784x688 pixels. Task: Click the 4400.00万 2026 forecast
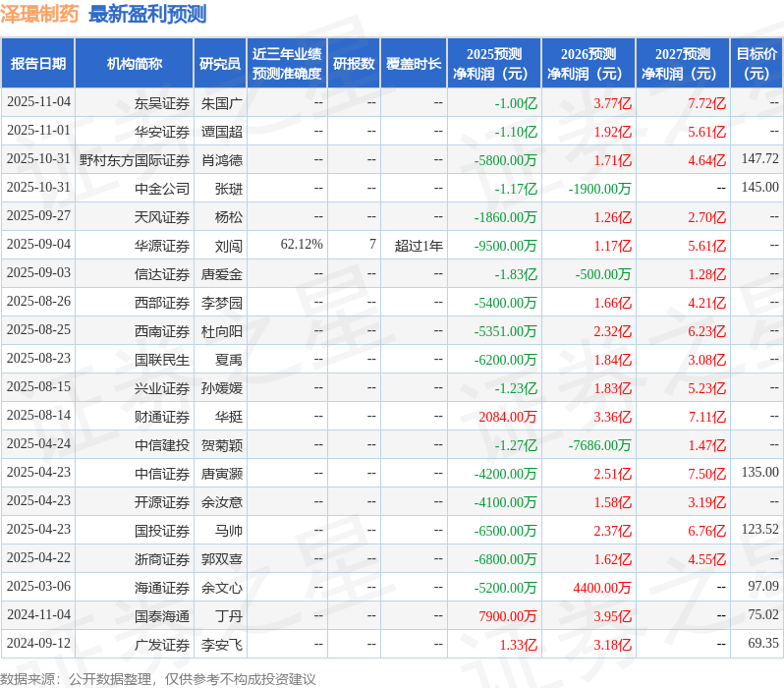point(602,589)
